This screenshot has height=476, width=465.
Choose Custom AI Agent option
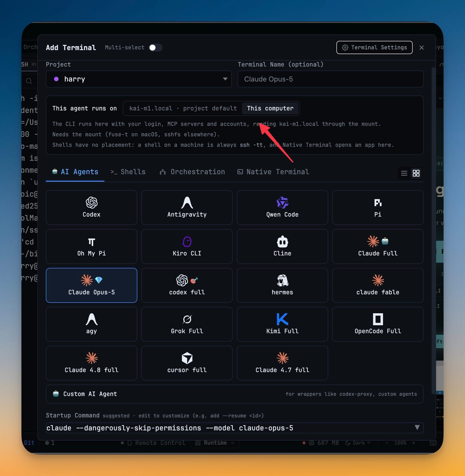pos(234,394)
